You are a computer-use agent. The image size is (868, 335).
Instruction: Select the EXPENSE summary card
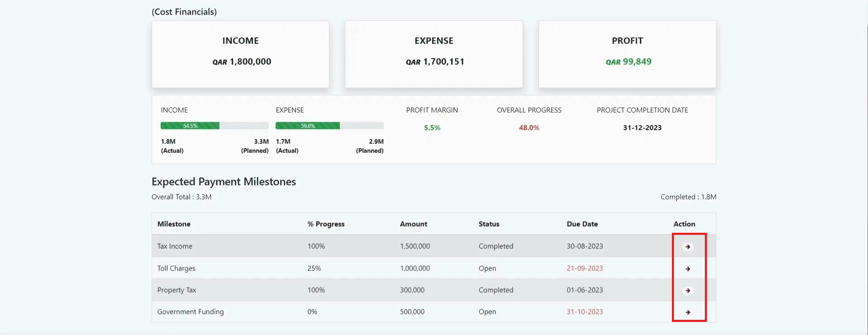pyautogui.click(x=434, y=54)
